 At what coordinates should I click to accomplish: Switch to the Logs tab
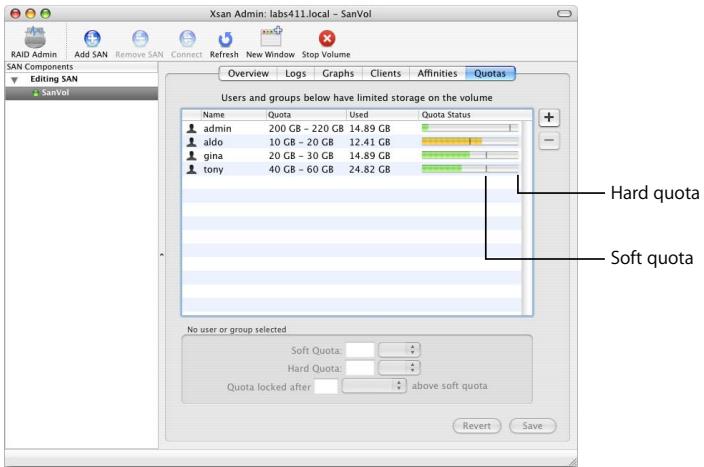coord(295,73)
